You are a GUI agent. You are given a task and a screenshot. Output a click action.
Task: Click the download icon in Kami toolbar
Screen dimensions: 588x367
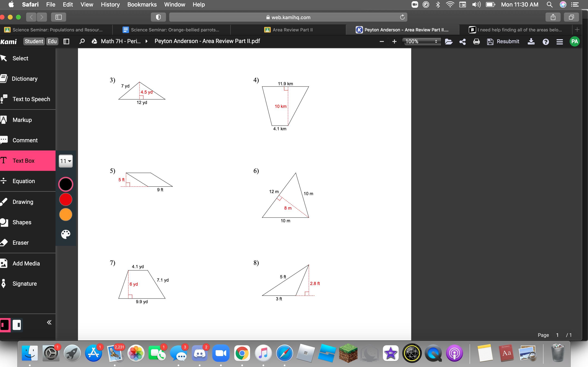click(531, 42)
